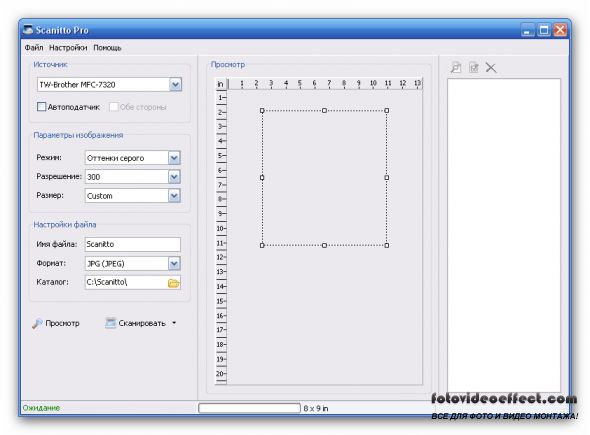Expand the TW-Brother MFC-7320 source dropdown

pos(175,85)
